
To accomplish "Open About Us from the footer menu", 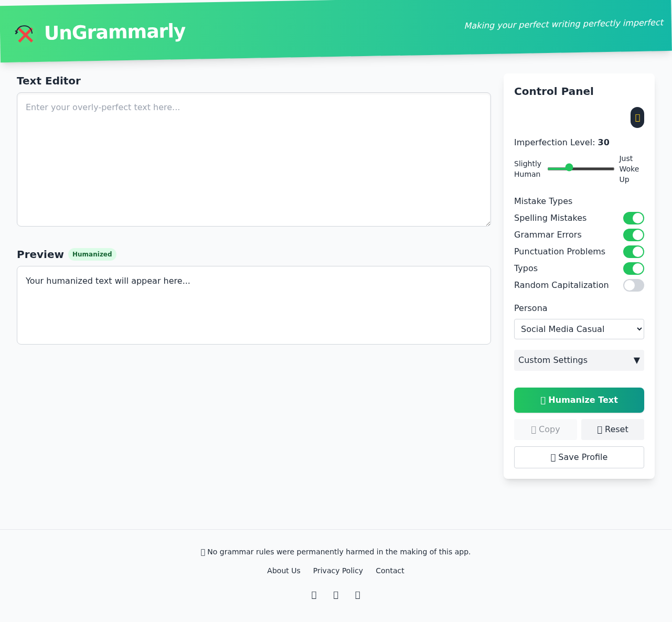I will tap(283, 571).
